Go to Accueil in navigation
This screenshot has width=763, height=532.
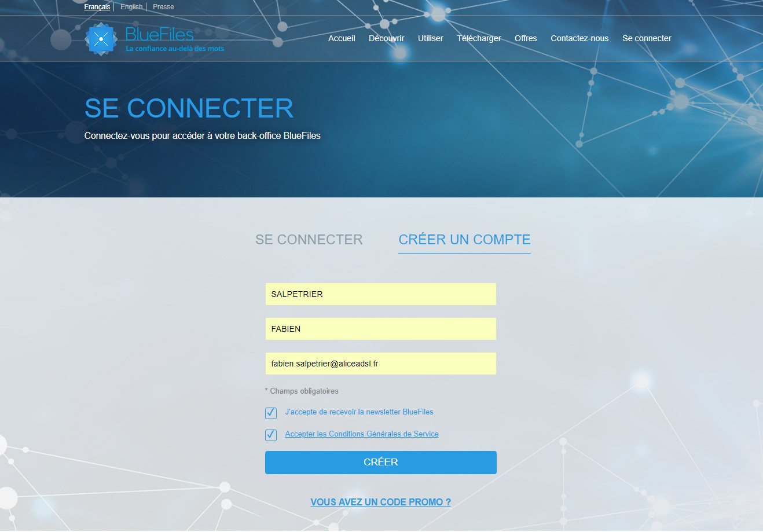[342, 38]
